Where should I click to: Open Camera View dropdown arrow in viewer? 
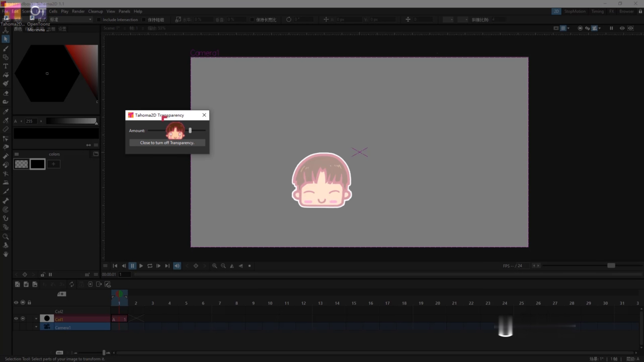pos(600,28)
